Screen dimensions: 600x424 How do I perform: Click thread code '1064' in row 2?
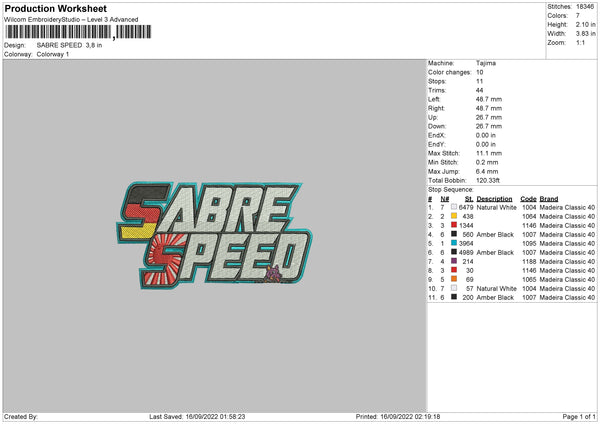[529, 217]
